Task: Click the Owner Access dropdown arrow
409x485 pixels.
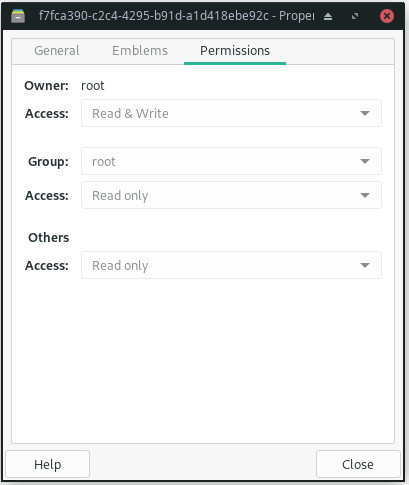Action: tap(365, 113)
